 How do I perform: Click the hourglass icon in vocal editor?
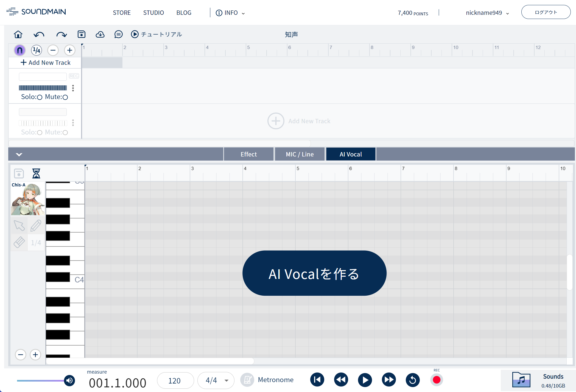pyautogui.click(x=36, y=173)
